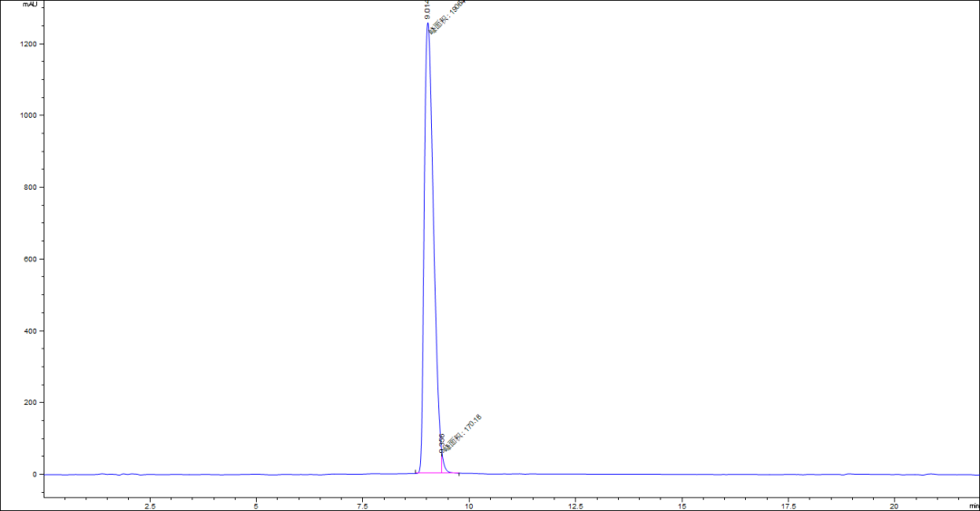Viewport: 980px width, 511px height.
Task: Click the 12.5 tick on time axis
Action: 575,506
